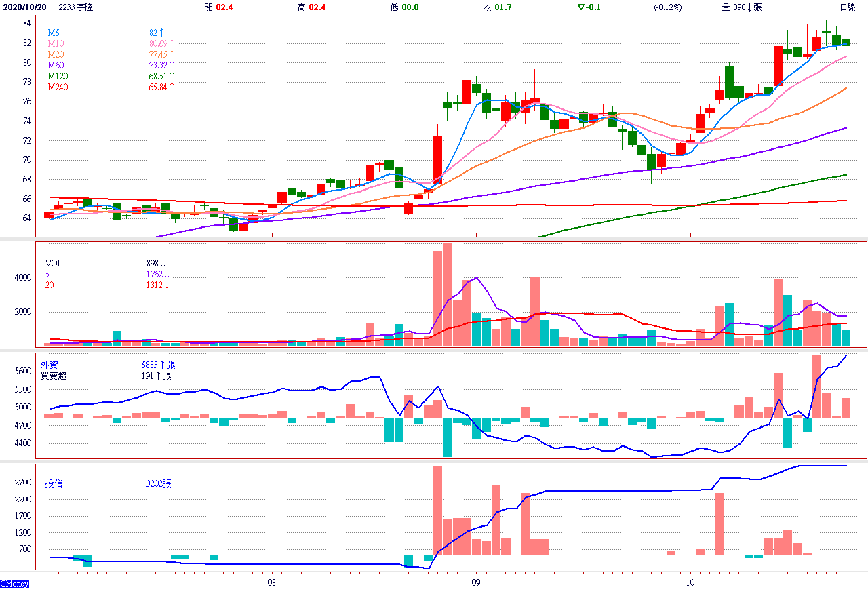Click the CMoney logo in bottom-left corner

[14, 583]
